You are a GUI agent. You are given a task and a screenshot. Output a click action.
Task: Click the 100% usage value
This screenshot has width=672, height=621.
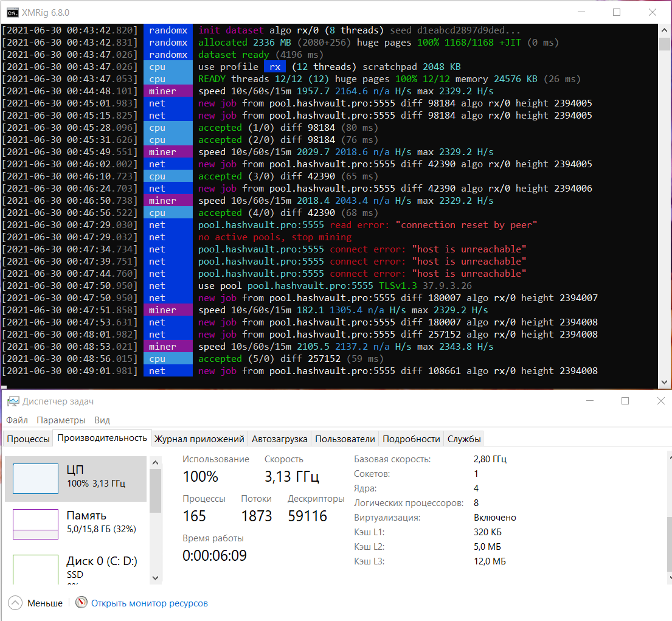pos(200,476)
